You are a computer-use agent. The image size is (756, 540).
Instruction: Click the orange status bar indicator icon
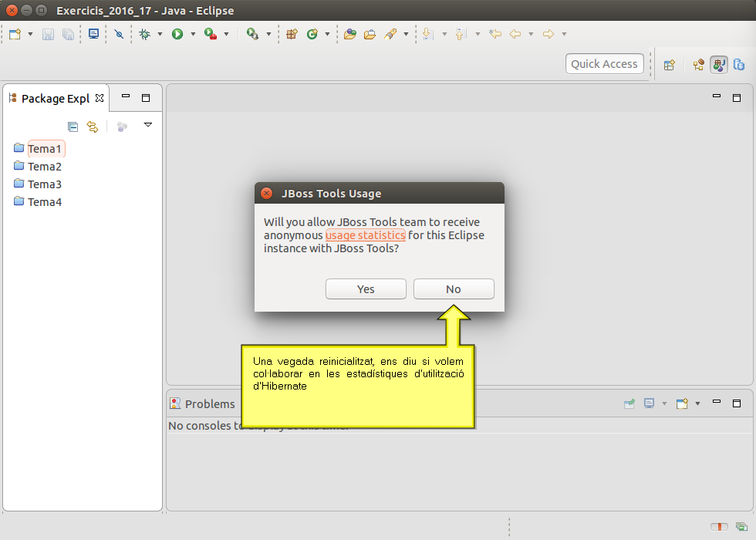click(719, 526)
